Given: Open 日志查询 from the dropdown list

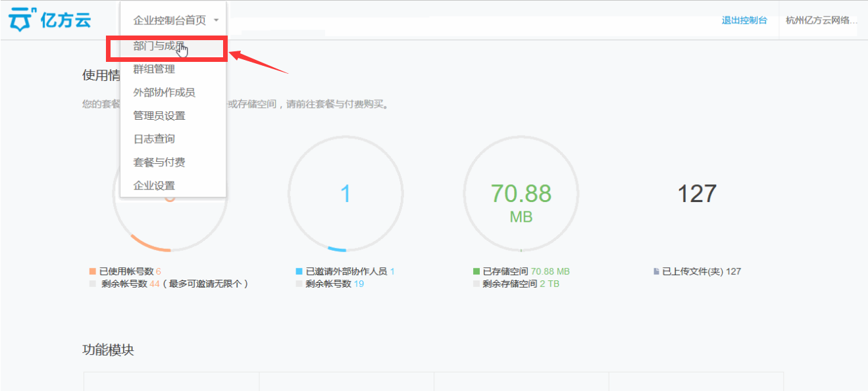Looking at the screenshot, I should tap(154, 139).
